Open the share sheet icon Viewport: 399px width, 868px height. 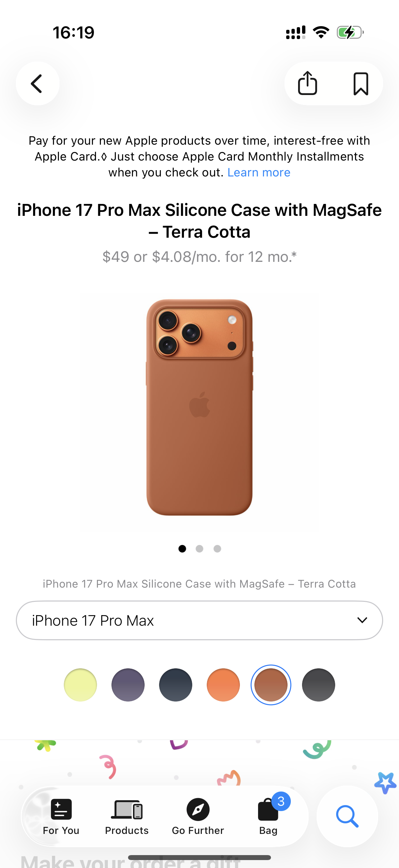pos(307,83)
